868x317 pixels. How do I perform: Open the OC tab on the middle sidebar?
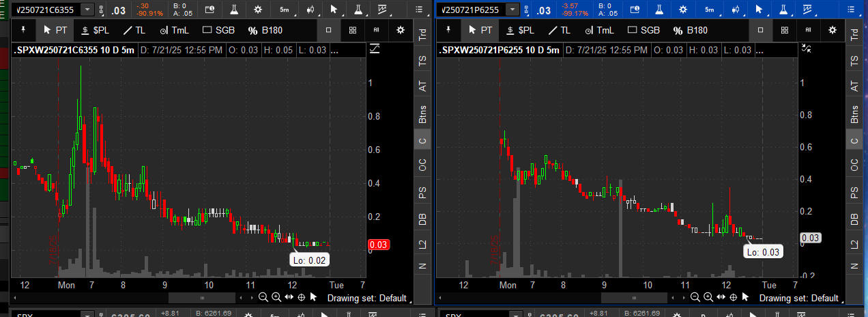[x=422, y=165]
